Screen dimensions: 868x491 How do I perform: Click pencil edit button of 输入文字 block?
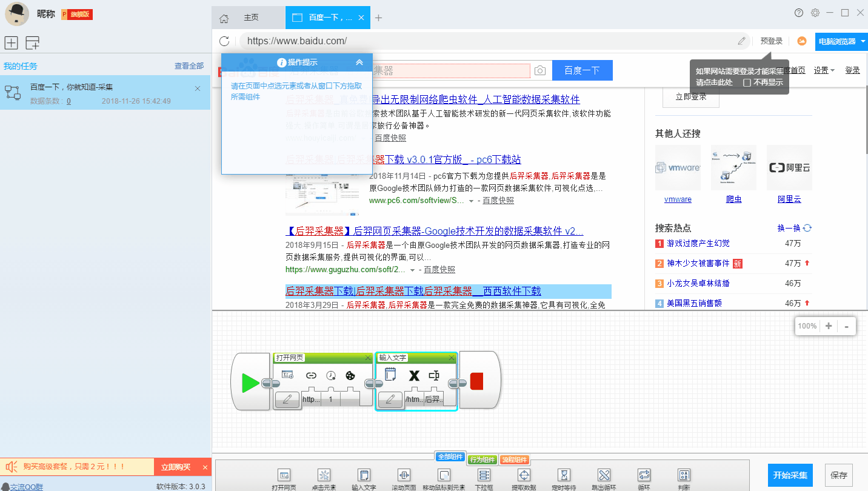(x=391, y=399)
